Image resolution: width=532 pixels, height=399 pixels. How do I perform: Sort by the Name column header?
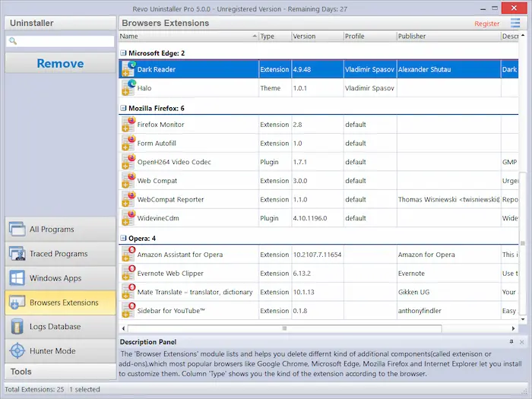[x=188, y=36]
